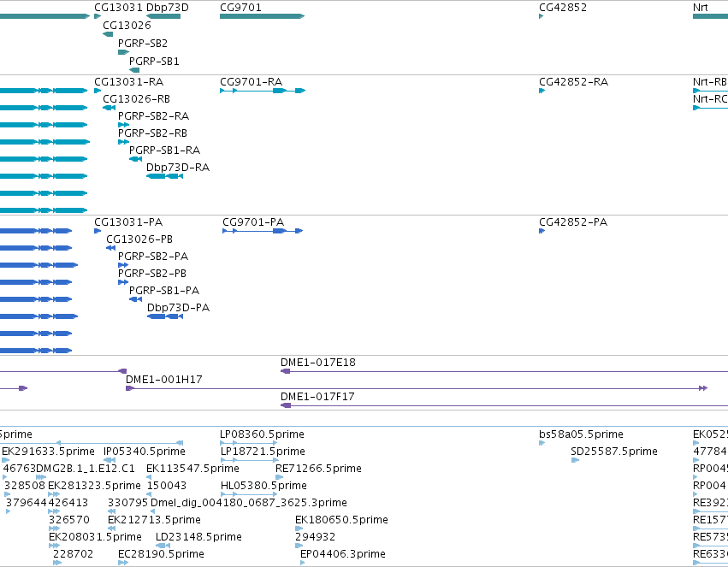Click the HL05380.5prime EST feature
The width and height of the screenshot is (728, 567).
click(x=249, y=494)
